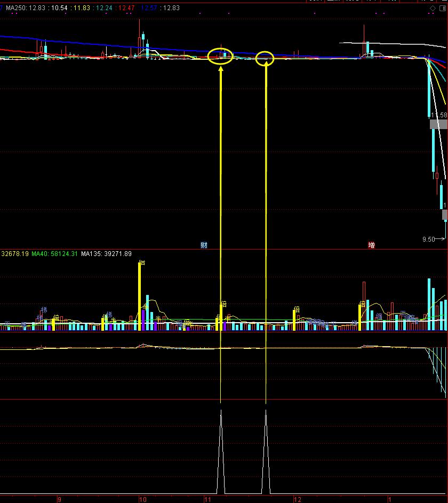The width and height of the screenshot is (448, 503).
Task: Select the first yellow circle annotation on price line
Action: 220,56
